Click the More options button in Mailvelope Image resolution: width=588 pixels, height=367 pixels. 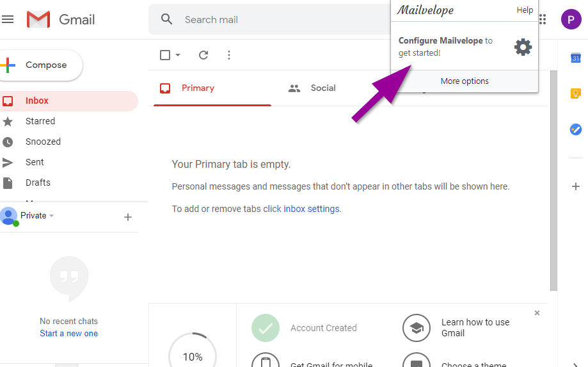click(465, 81)
